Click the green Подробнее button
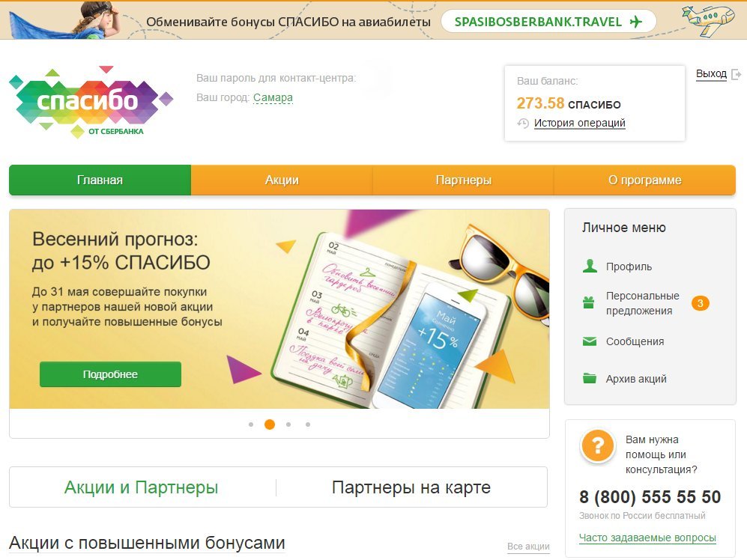This screenshot has width=747, height=560. 110,374
